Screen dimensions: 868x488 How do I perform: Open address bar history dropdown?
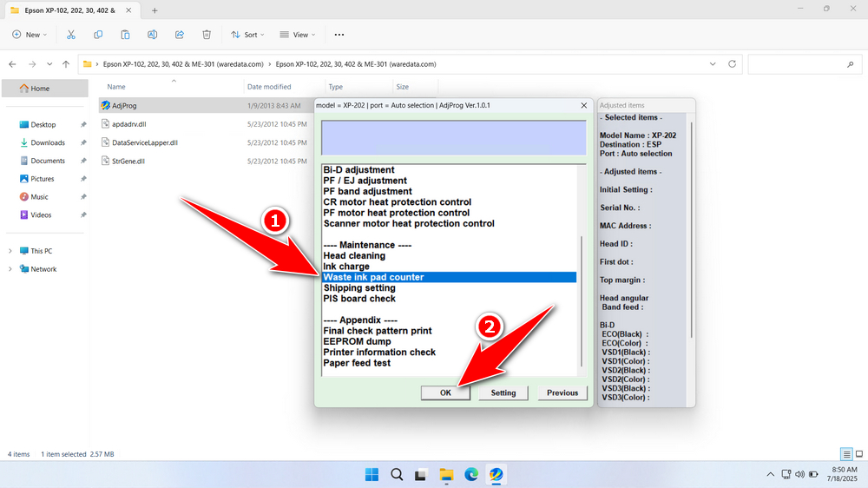pyautogui.click(x=713, y=64)
